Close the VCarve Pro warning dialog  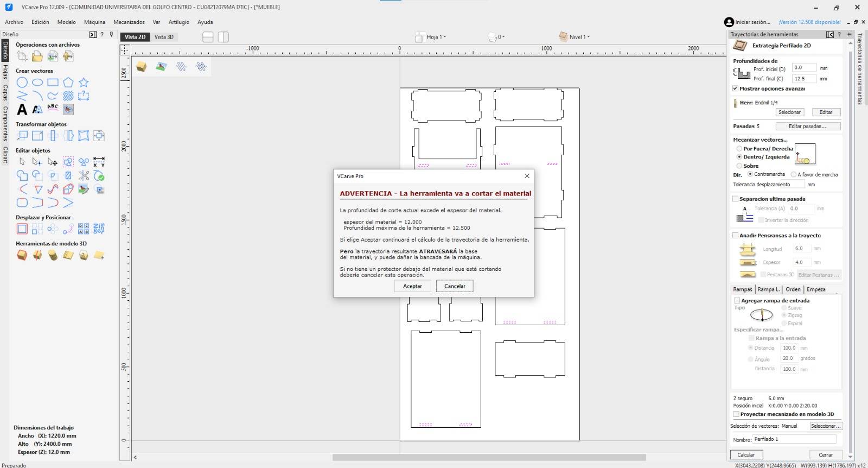[527, 176]
